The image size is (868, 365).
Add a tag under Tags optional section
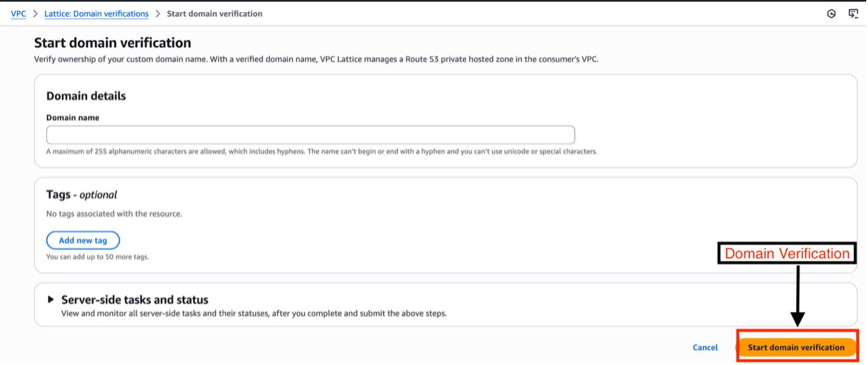pos(83,240)
